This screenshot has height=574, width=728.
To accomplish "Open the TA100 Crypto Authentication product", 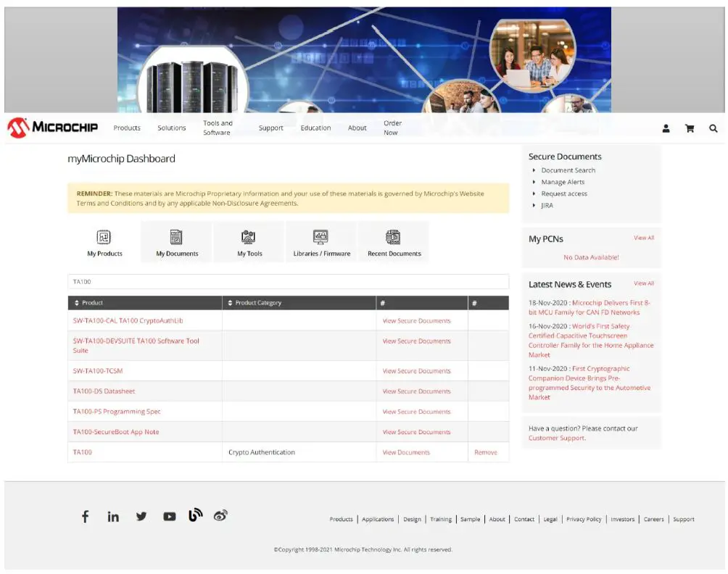I will pos(82,452).
